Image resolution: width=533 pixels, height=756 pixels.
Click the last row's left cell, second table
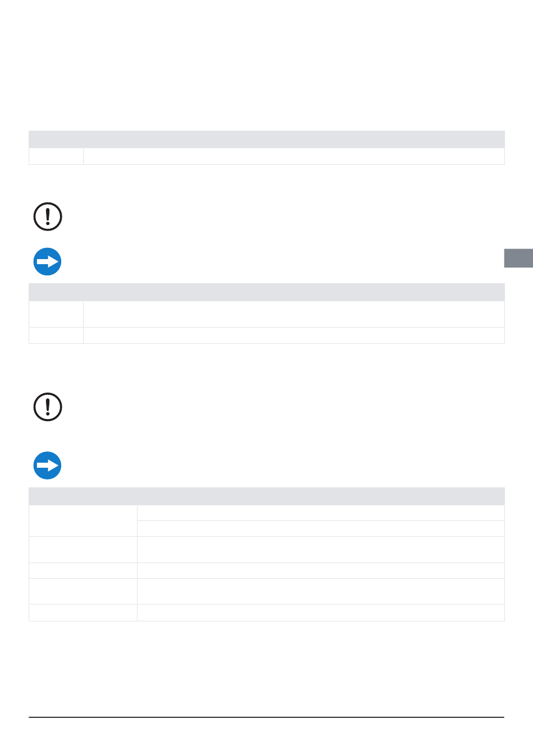[56, 335]
